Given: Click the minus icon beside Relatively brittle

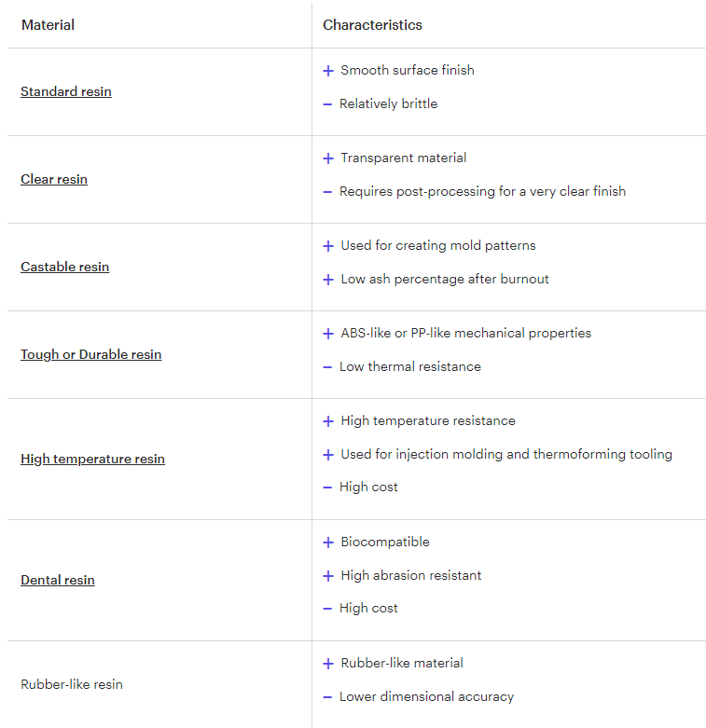Looking at the screenshot, I should click(x=327, y=104).
